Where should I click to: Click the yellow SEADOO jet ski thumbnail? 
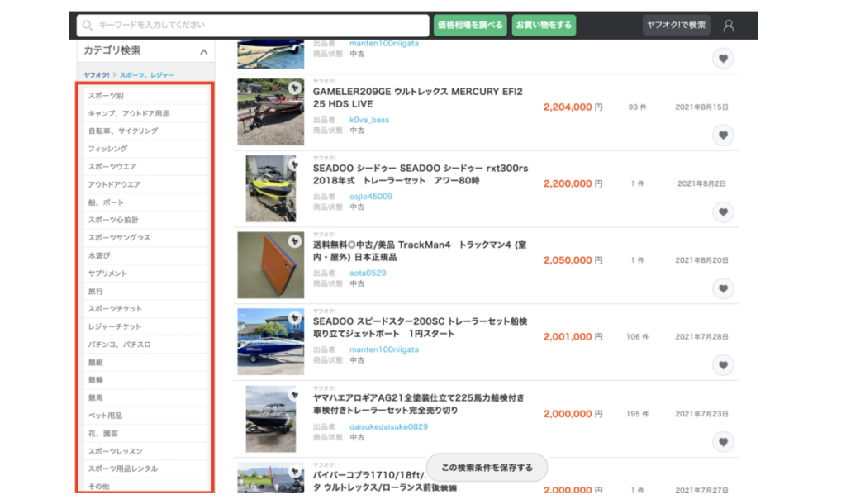tap(270, 188)
